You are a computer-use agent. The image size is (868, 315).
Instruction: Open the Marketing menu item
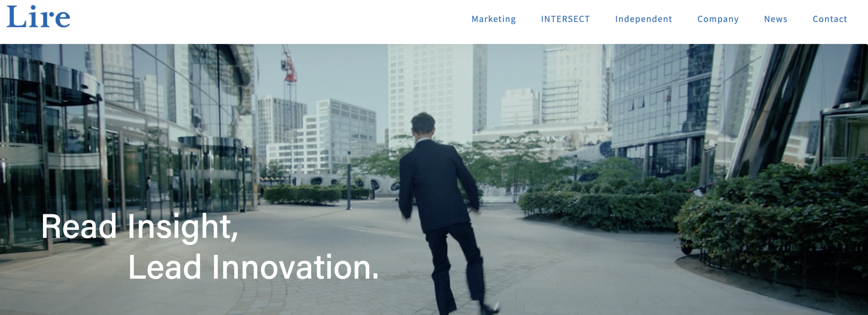(494, 19)
